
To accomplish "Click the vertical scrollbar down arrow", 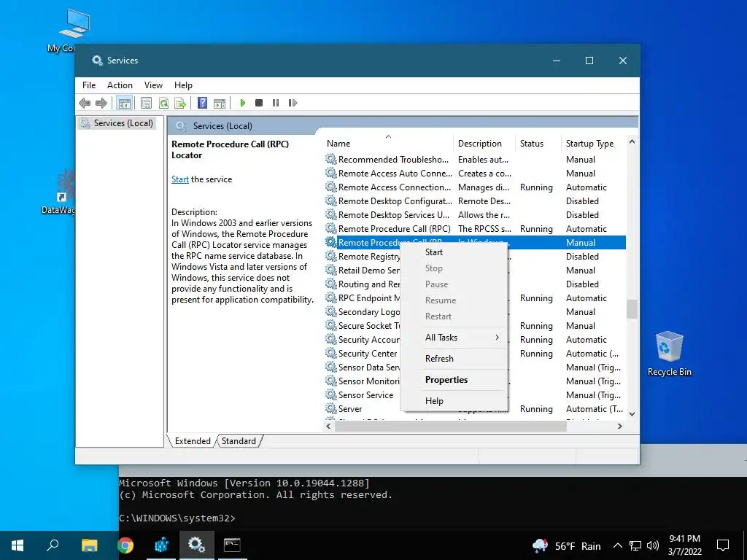I will pyautogui.click(x=632, y=414).
